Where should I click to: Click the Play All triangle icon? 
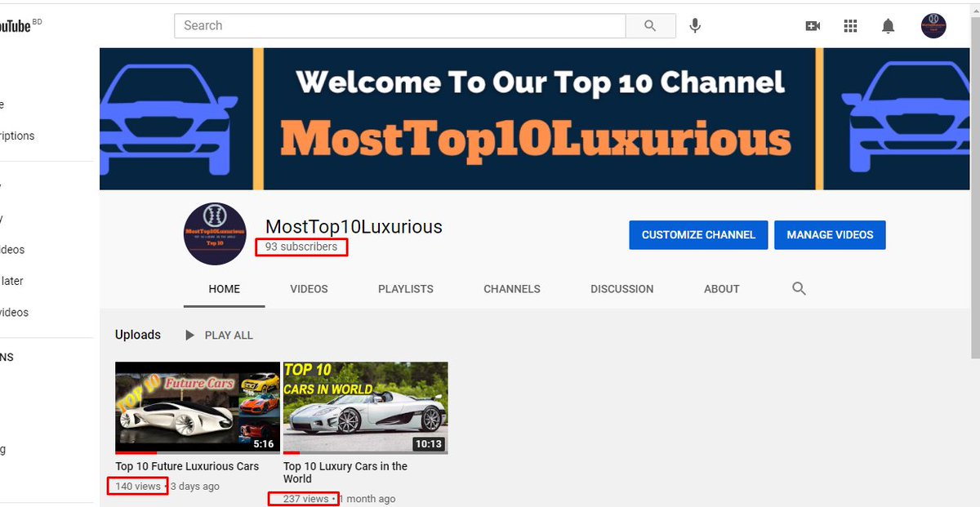190,335
